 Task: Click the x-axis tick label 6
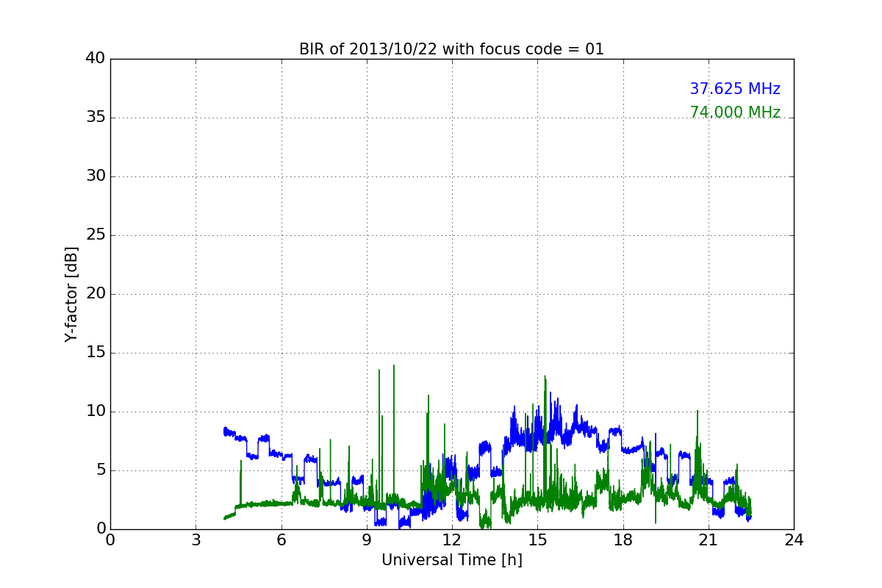pos(281,540)
